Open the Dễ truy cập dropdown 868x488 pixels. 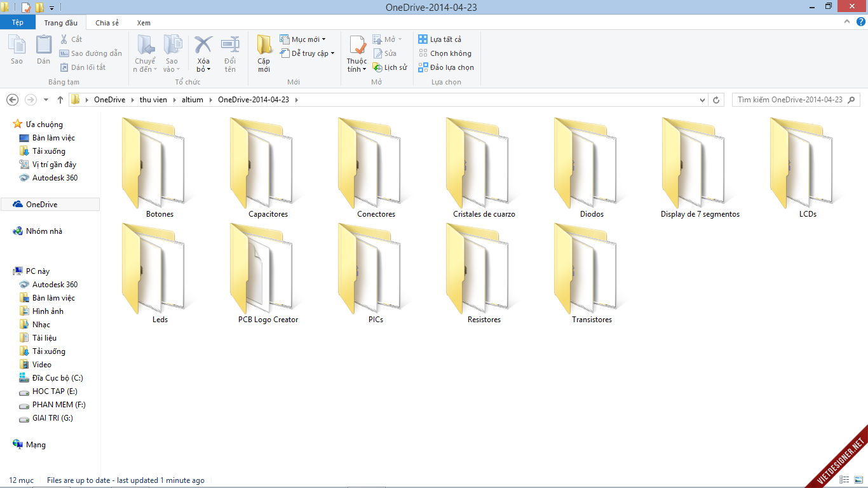coord(308,53)
